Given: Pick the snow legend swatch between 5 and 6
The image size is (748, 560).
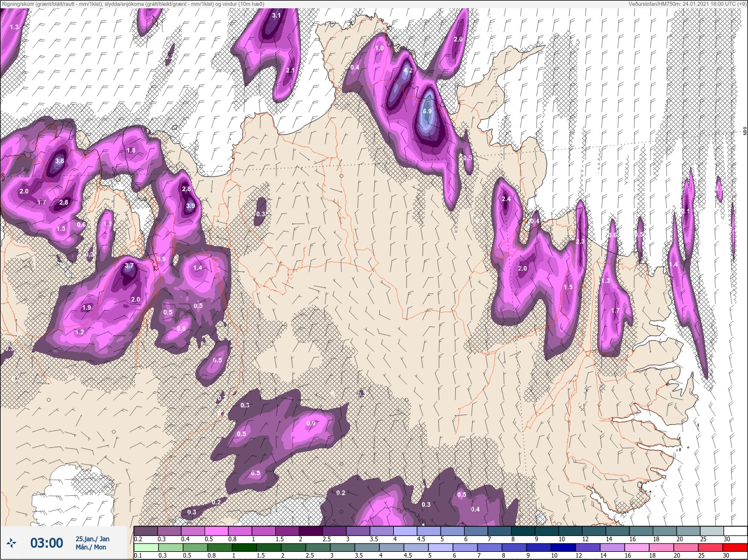Looking at the screenshot, I should [x=453, y=531].
